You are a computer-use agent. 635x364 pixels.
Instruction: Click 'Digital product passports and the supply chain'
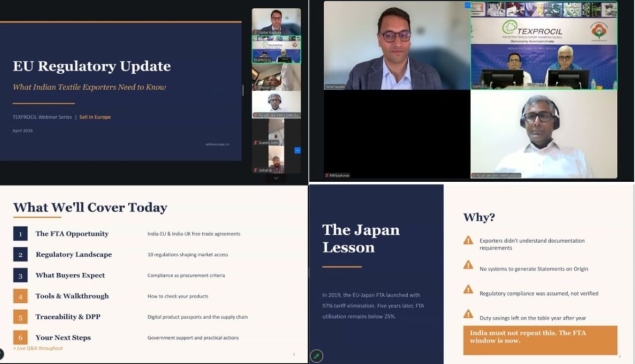click(198, 317)
